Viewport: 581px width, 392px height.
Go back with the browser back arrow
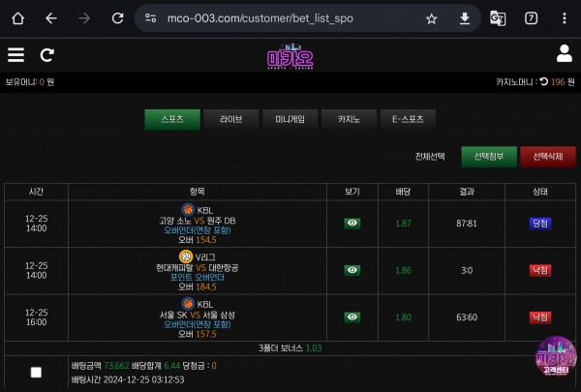[x=51, y=18]
